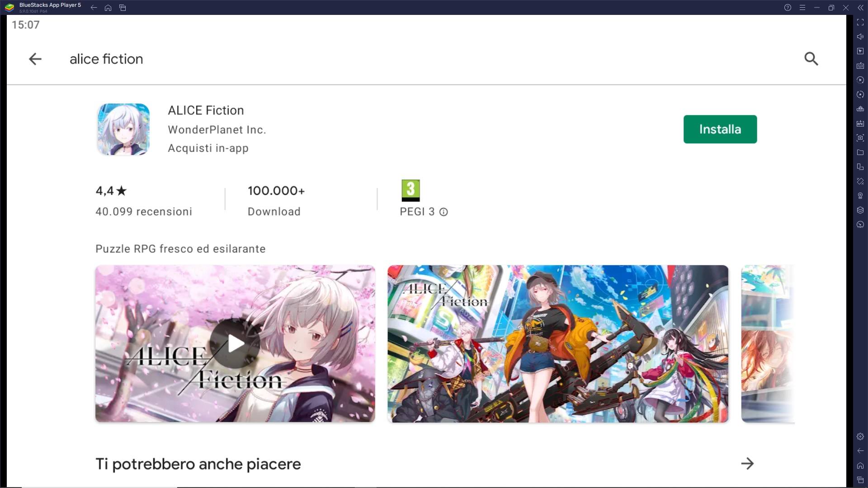Open recent apps from the title bar

(x=123, y=8)
